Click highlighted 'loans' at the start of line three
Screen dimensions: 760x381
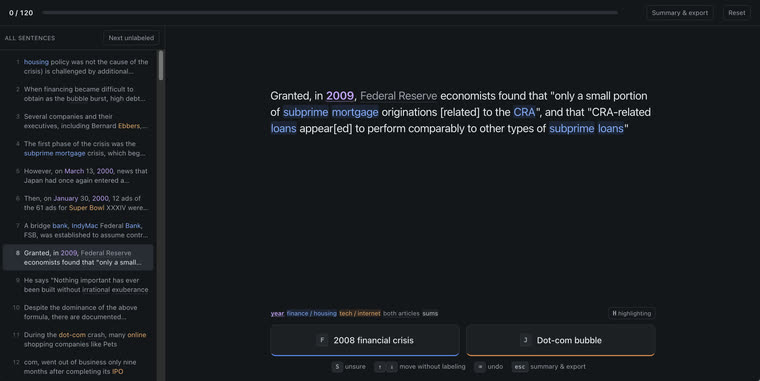[284, 128]
